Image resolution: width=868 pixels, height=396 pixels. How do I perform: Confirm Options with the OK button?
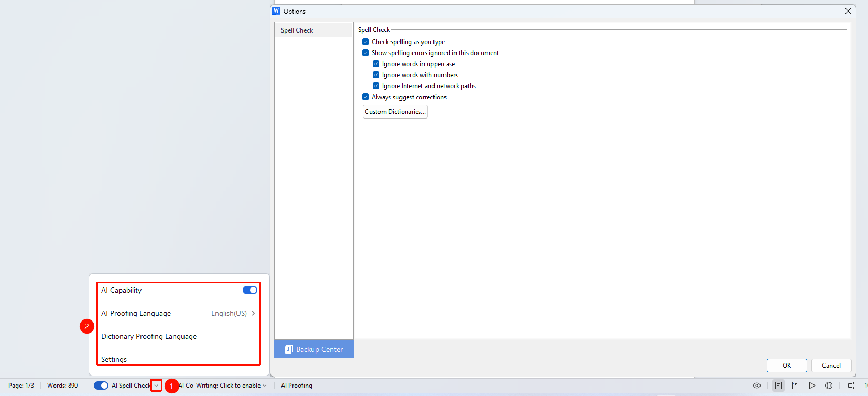click(x=787, y=366)
